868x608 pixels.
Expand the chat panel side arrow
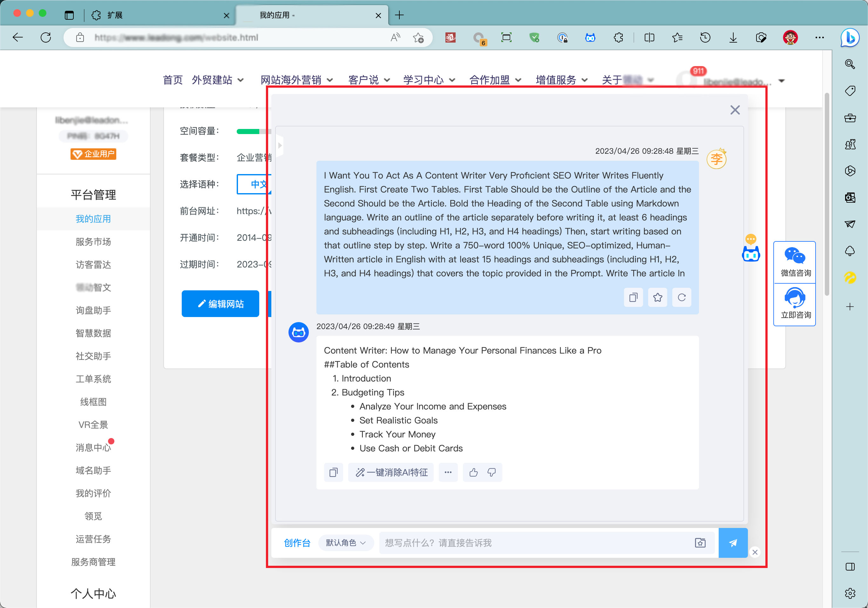point(280,145)
